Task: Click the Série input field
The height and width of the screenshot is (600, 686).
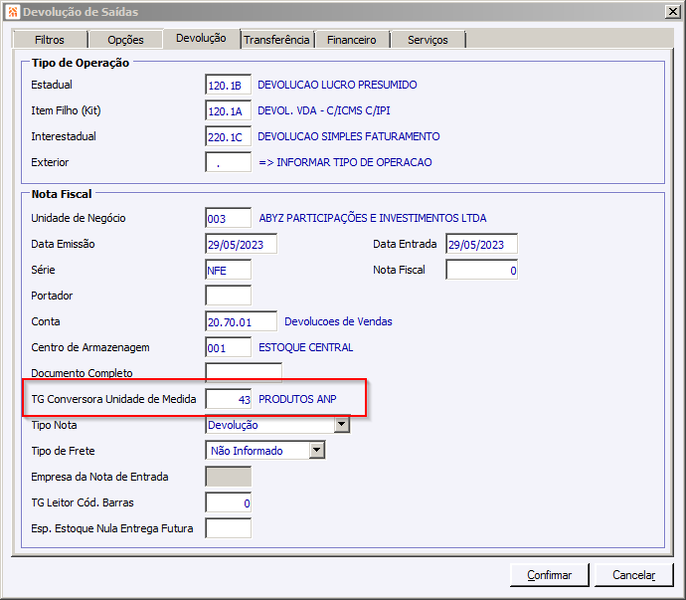Action: point(228,270)
